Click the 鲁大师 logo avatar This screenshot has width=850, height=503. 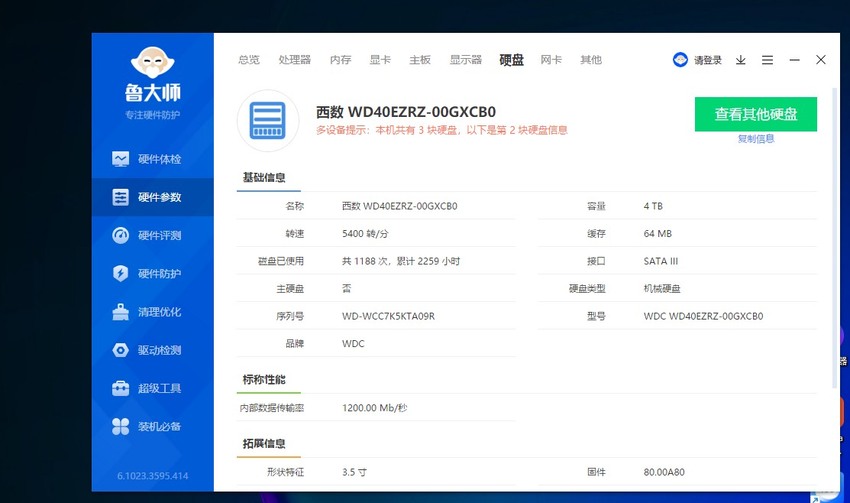[x=153, y=62]
